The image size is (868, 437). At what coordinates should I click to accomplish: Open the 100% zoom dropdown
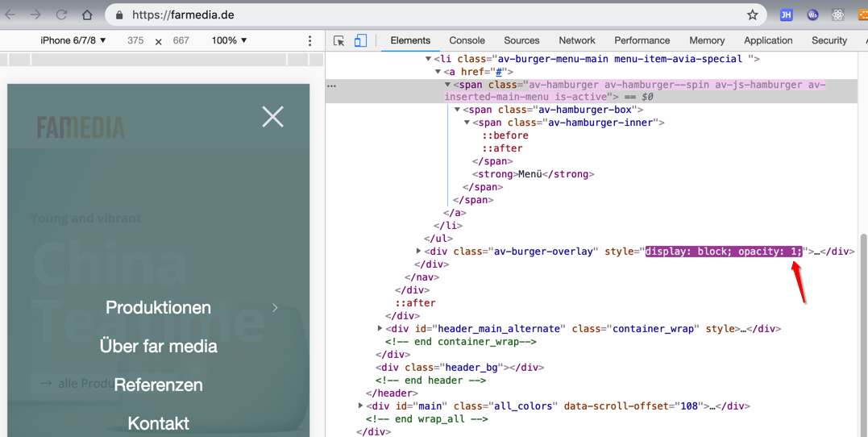pyautogui.click(x=229, y=40)
